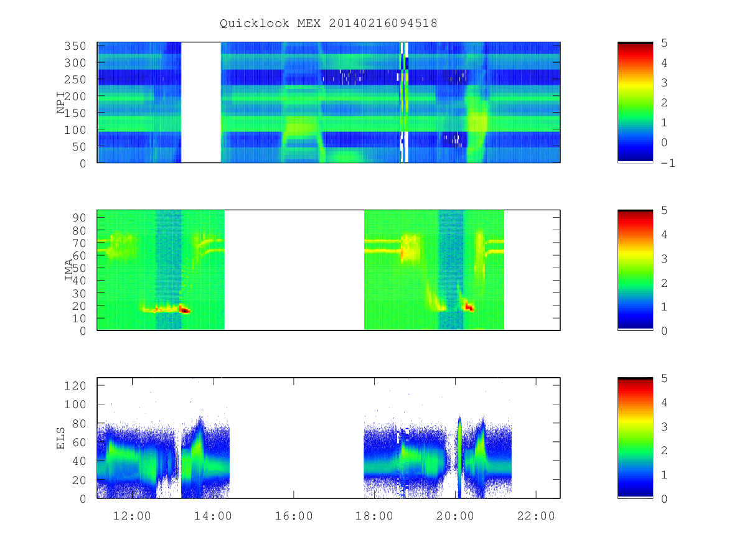Click the 12:00 time tick label
Image resolution: width=747 pixels, height=560 pixels.
[x=132, y=516]
